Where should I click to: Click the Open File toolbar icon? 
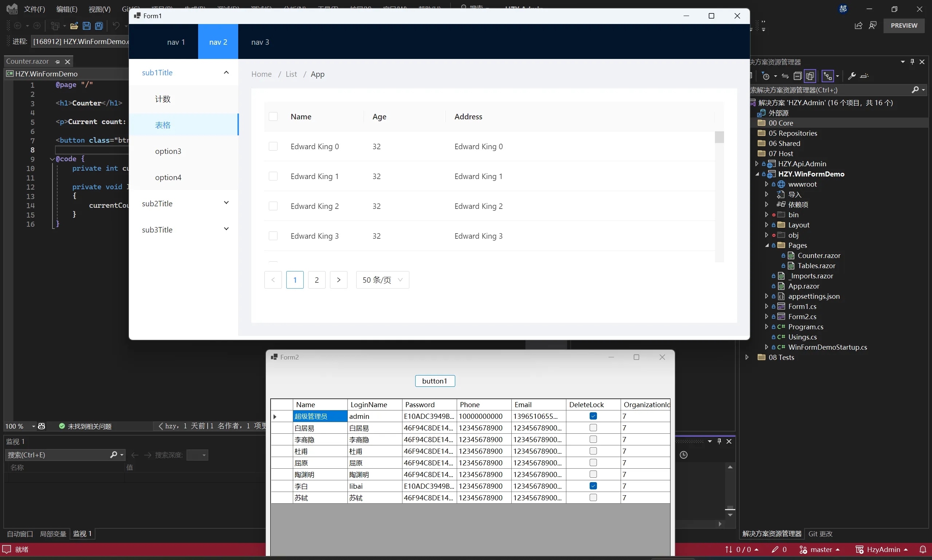[74, 26]
